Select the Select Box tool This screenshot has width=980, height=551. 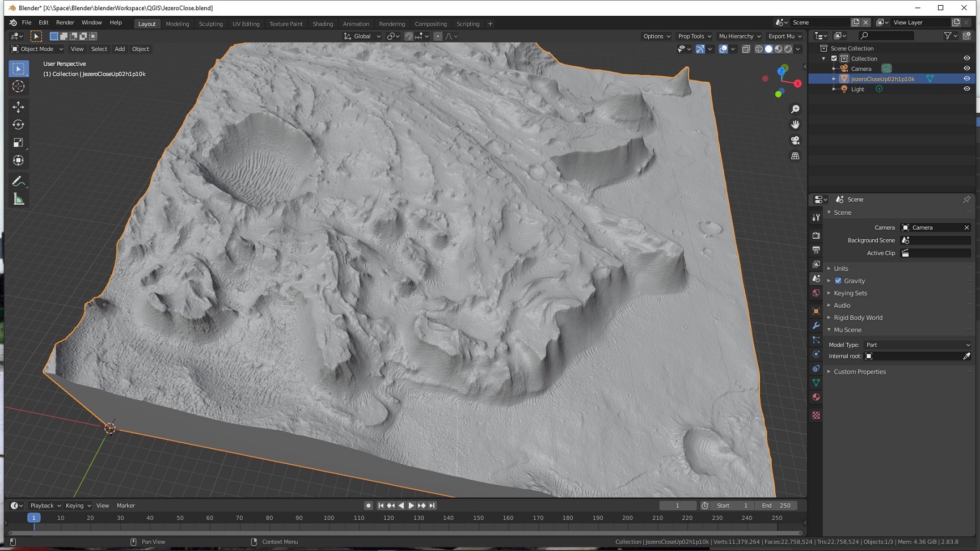tap(18, 69)
